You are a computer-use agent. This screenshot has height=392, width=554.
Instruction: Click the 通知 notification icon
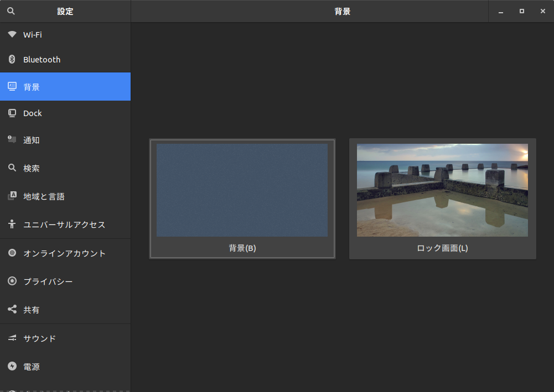click(x=12, y=139)
